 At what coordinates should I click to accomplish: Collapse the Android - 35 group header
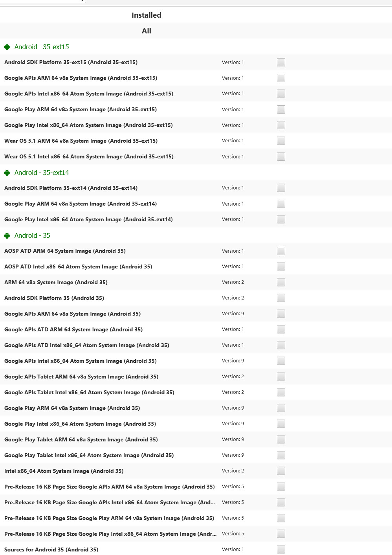tap(32, 235)
